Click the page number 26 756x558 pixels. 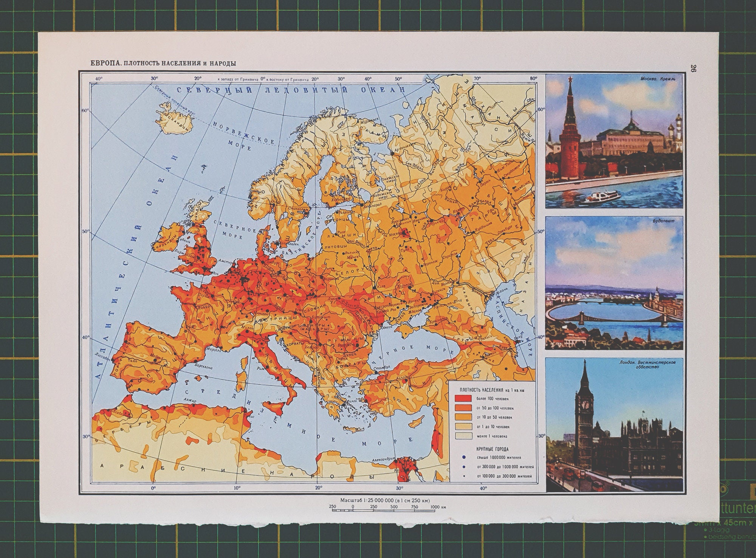pos(693,68)
